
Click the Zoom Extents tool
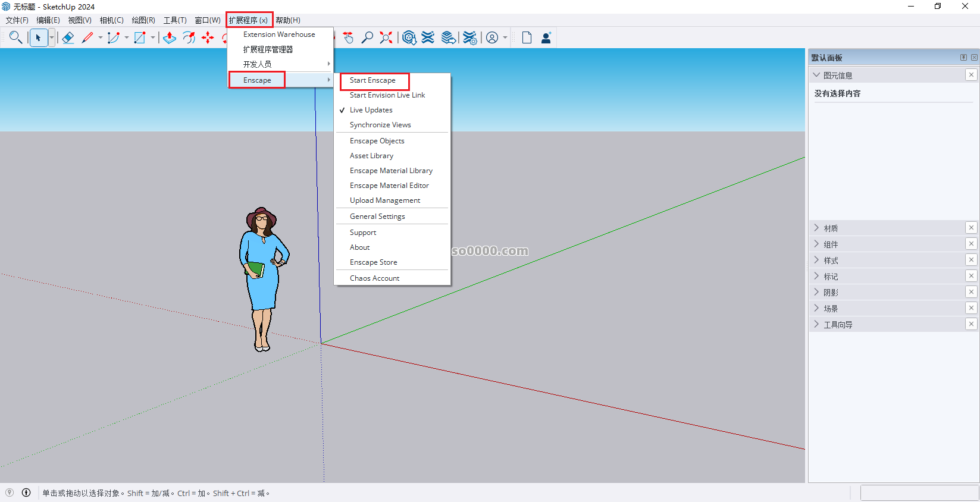(x=387, y=37)
